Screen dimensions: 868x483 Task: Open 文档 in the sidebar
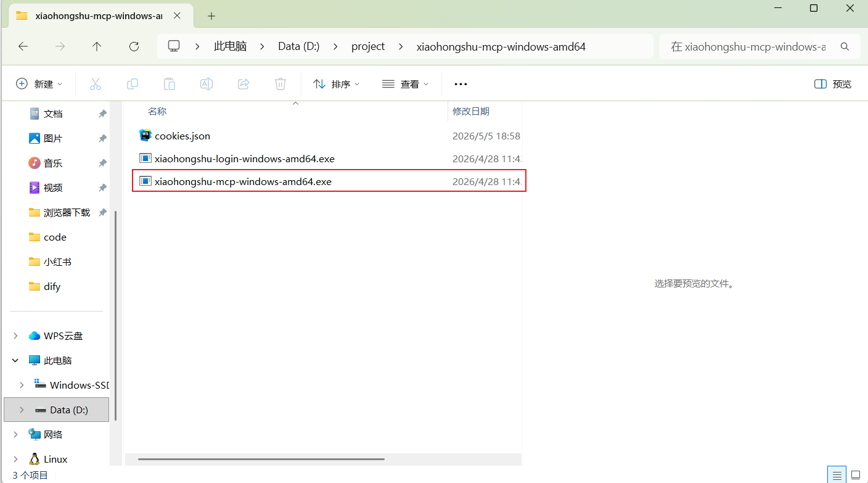pos(53,114)
